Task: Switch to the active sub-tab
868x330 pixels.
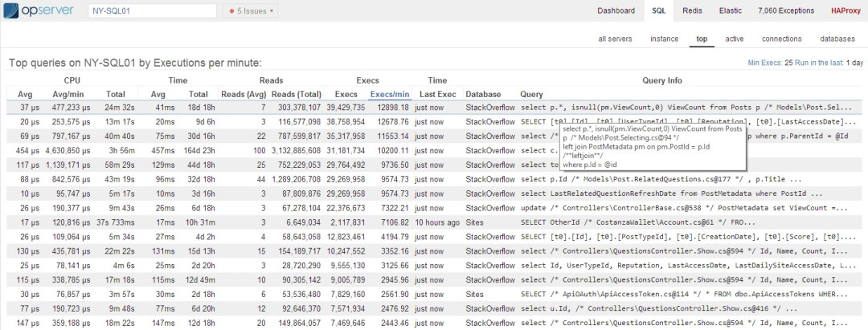Action: pyautogui.click(x=734, y=39)
